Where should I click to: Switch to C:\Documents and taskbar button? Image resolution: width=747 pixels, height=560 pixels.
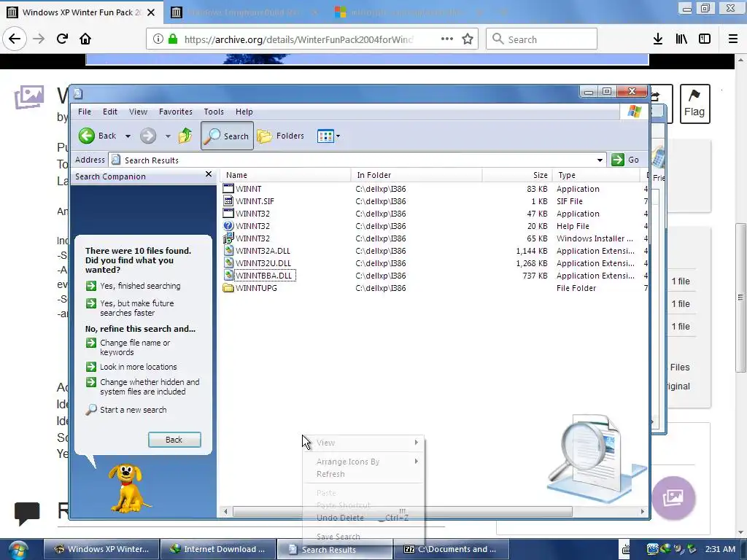pyautogui.click(x=451, y=550)
